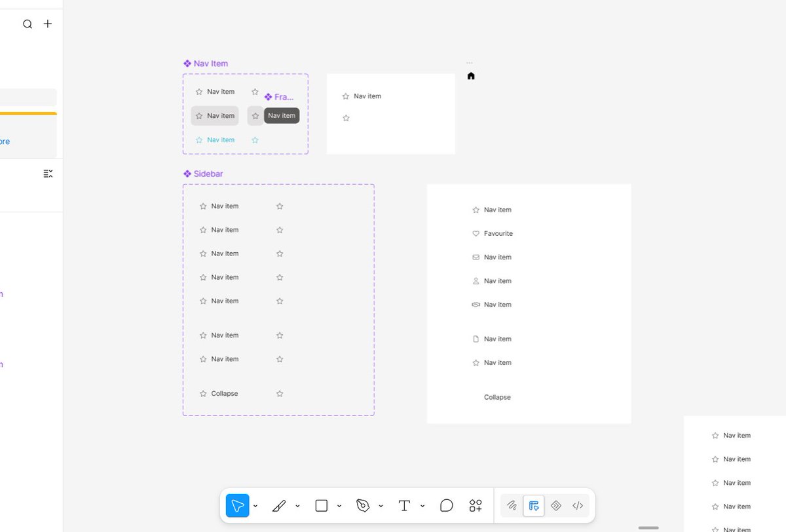Image resolution: width=786 pixels, height=532 pixels.
Task: Click the person icon in the sidebar frame
Action: coord(476,281)
